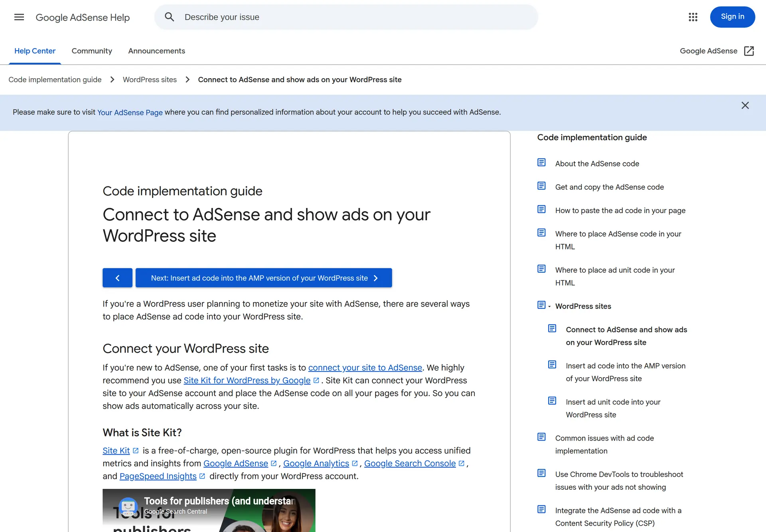Open the Google apps grid

click(x=693, y=17)
